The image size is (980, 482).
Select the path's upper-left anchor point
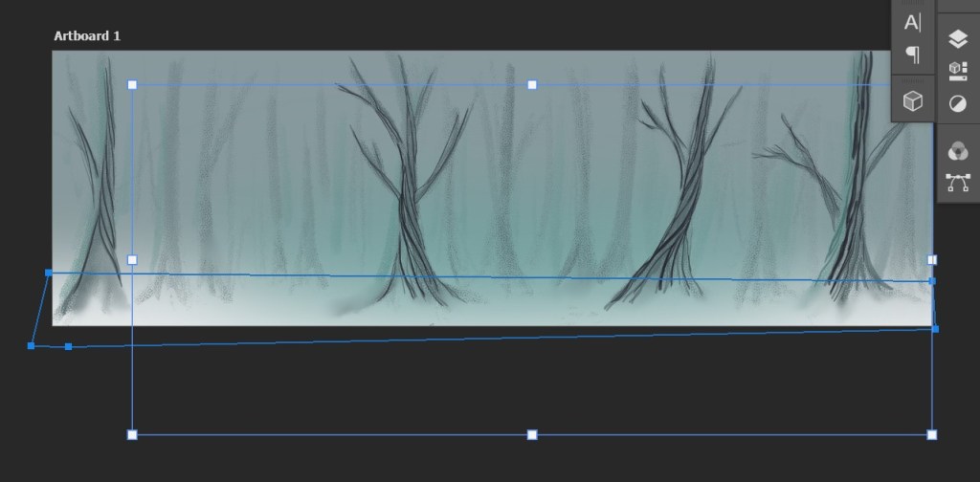tap(49, 273)
